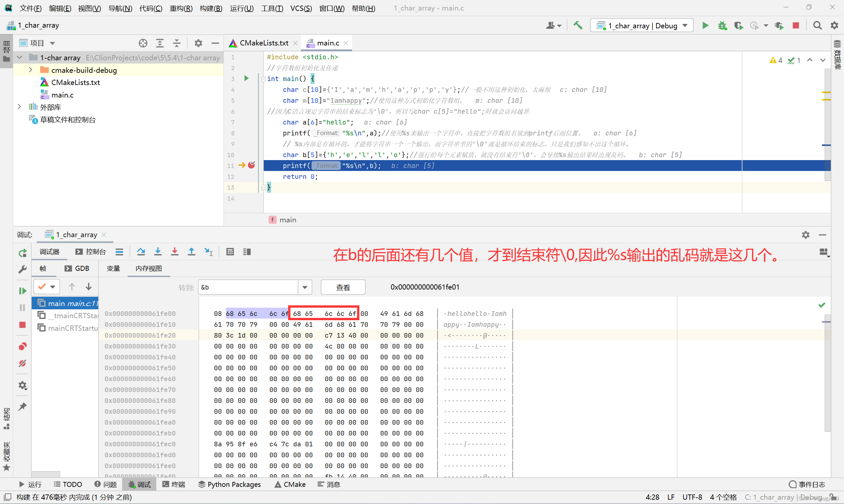Viewport: 844px width, 504px height.
Task: Start debugging with the green bug icon
Action: pos(722,25)
